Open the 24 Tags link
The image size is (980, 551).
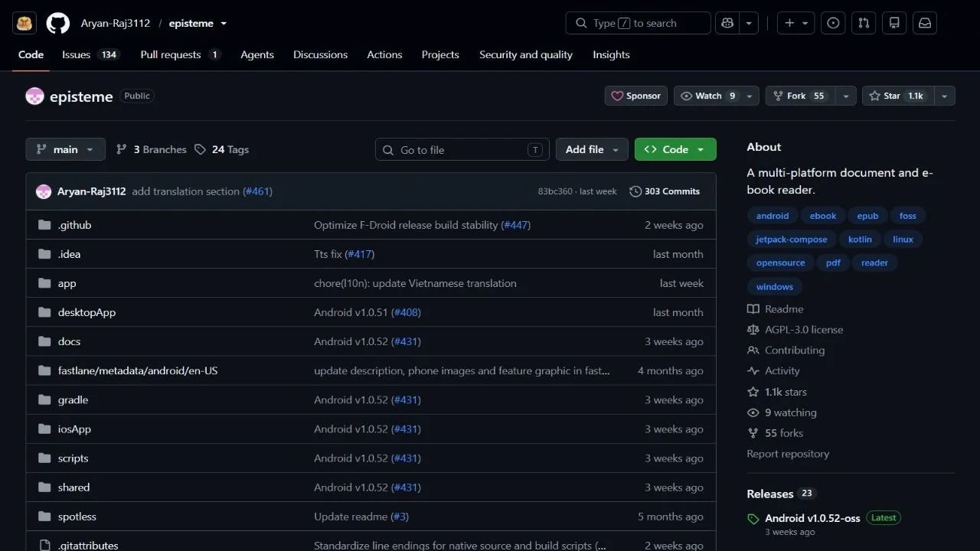coord(221,149)
